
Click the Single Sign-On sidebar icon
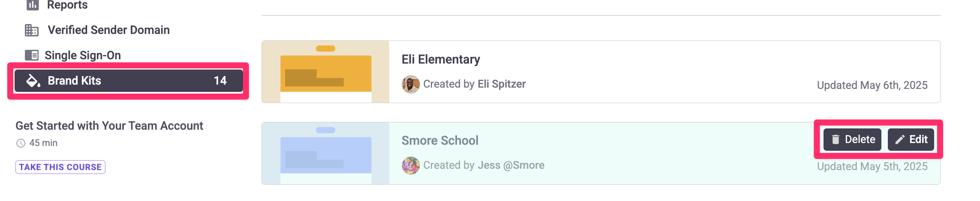[32, 55]
